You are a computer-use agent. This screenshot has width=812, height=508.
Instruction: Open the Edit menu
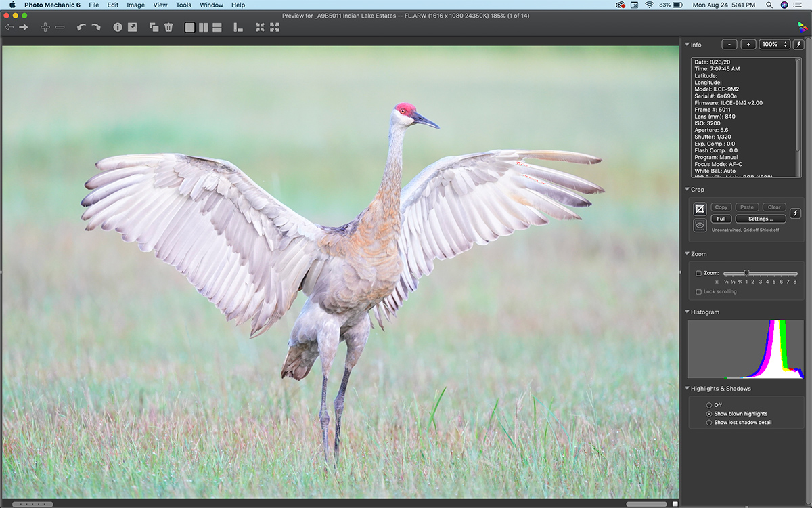click(x=113, y=5)
